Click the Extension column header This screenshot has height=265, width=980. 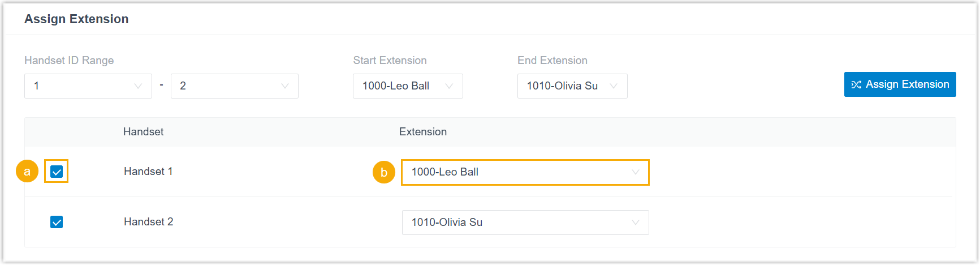[423, 132]
